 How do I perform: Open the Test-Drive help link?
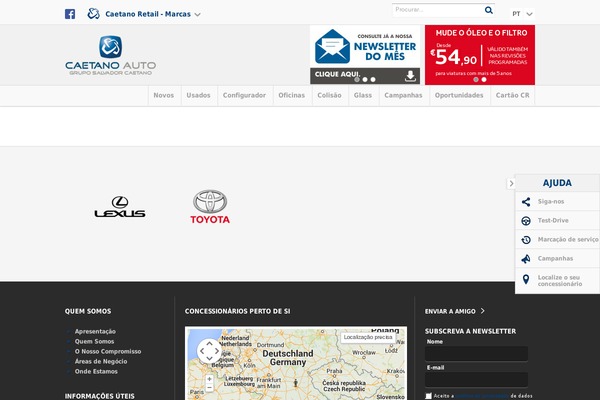[x=553, y=220]
